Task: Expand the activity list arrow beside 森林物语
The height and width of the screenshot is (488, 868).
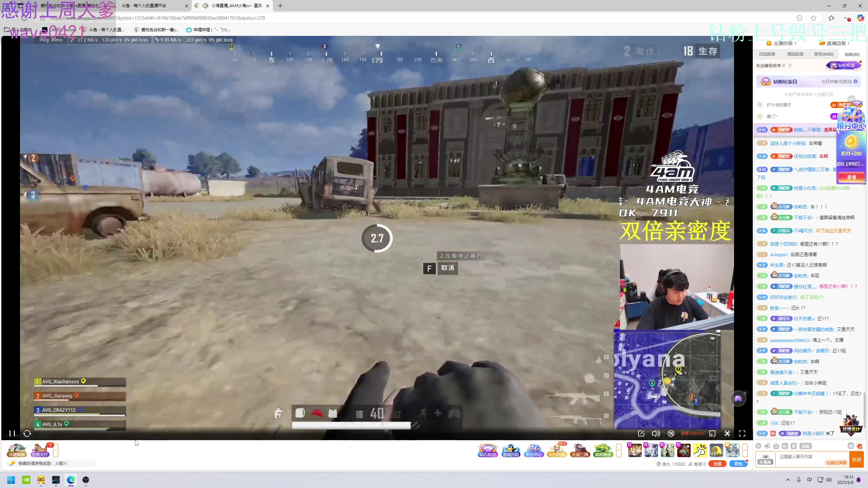Action: (x=619, y=450)
